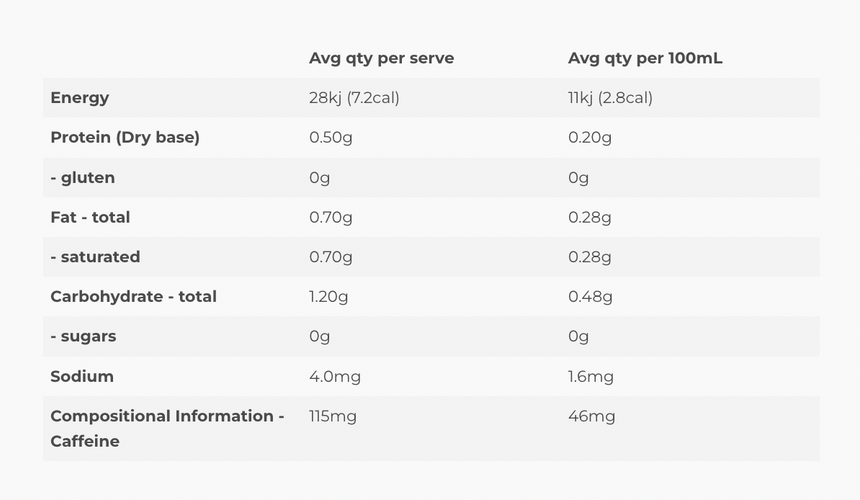Click the 46mg caffeine per 100mL value
Viewport: 860px width, 500px height.
(592, 417)
